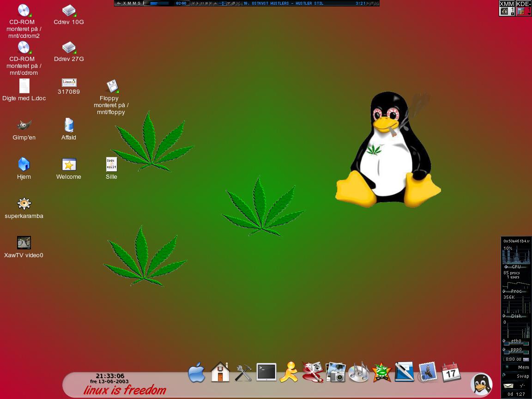Open the eagle postage stamp mail dock icon
Viewport: 532px width, 399px height.
click(428, 372)
